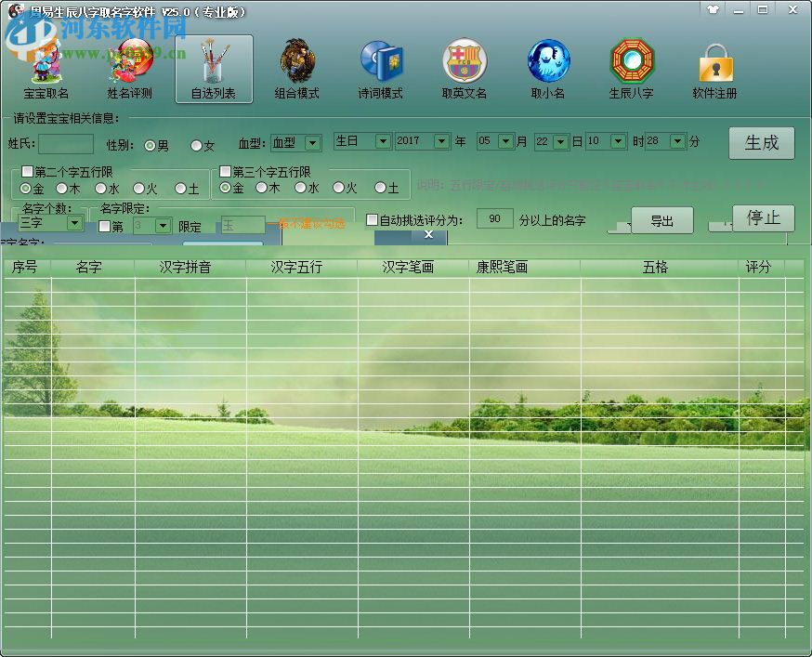Enable 自动挑选评分为 checkbox

[372, 219]
